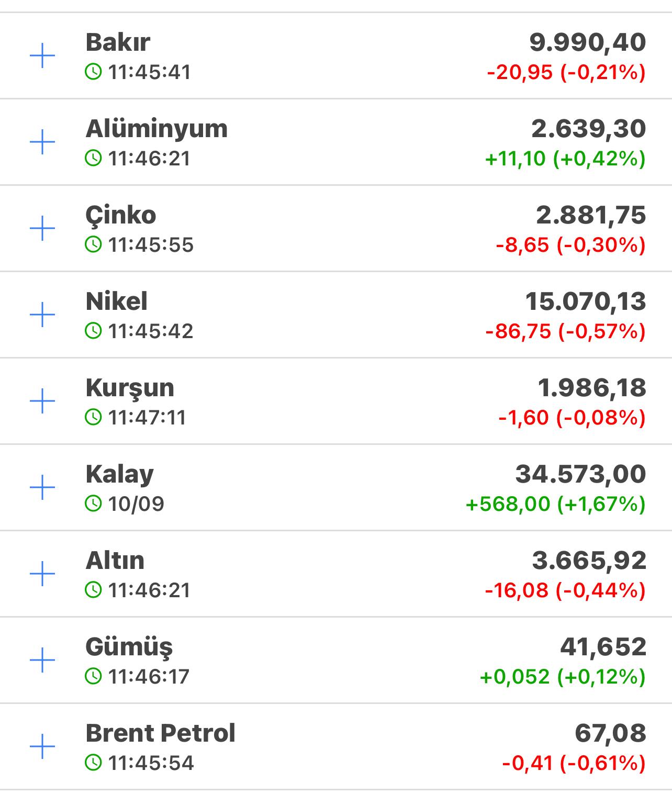The width and height of the screenshot is (672, 805).
Task: Tap the Kalay date 10/09
Action: pyautogui.click(x=136, y=504)
